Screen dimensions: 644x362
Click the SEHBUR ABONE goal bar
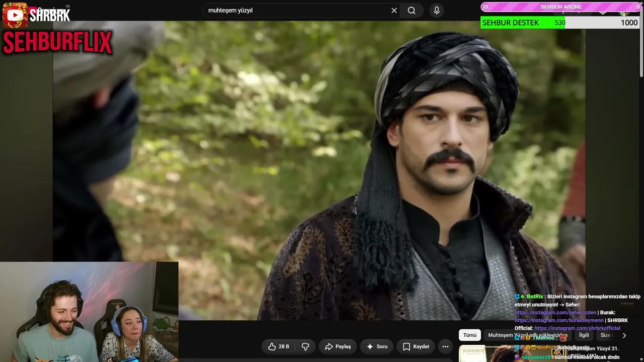(561, 7)
